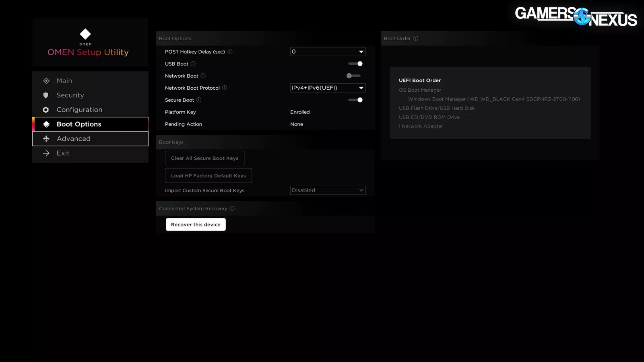This screenshot has width=644, height=362.
Task: Turn off the Secure Boot switch
Action: coord(355,100)
